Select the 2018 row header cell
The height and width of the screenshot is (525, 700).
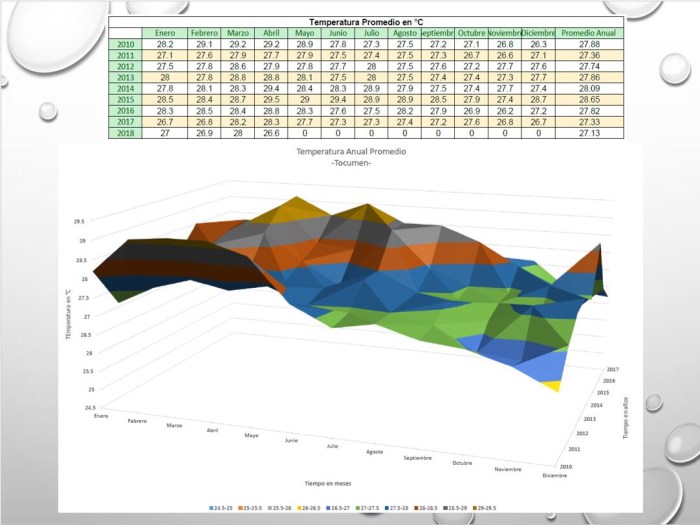(126, 132)
